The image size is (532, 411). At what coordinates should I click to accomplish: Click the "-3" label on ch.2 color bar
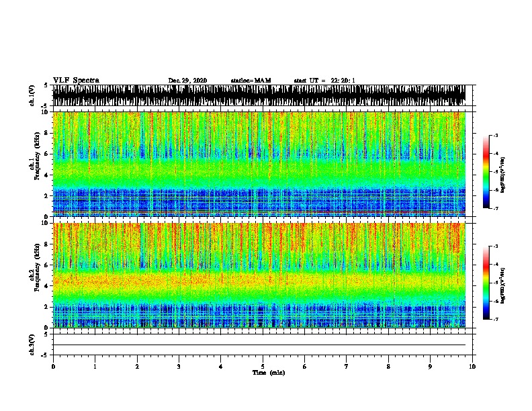point(495,246)
